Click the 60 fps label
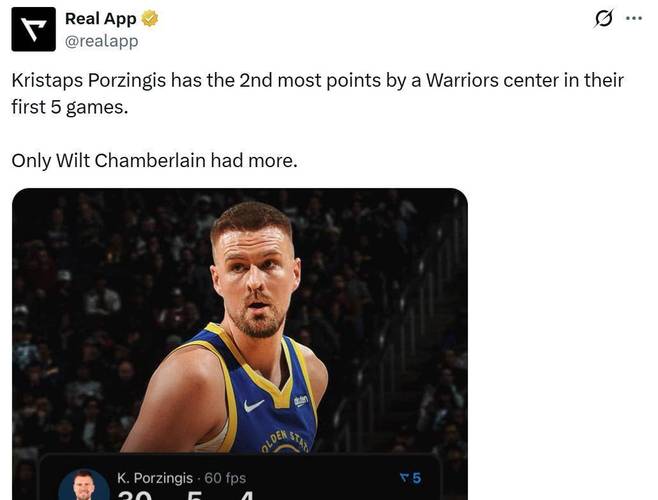 [x=226, y=478]
